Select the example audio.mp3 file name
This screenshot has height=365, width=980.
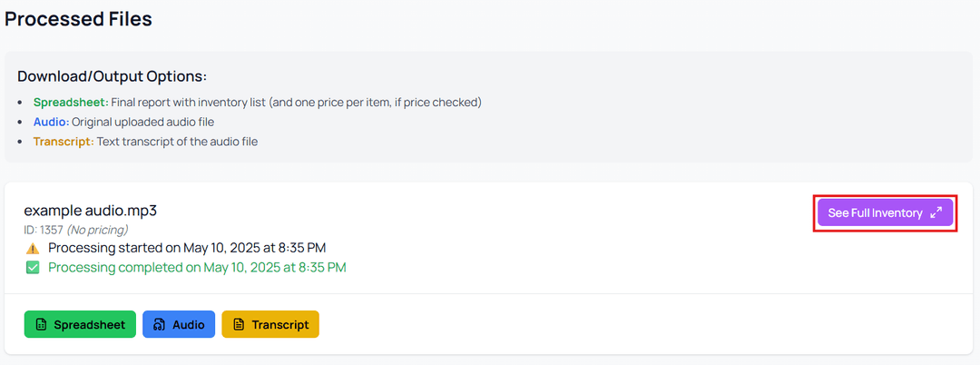click(91, 211)
